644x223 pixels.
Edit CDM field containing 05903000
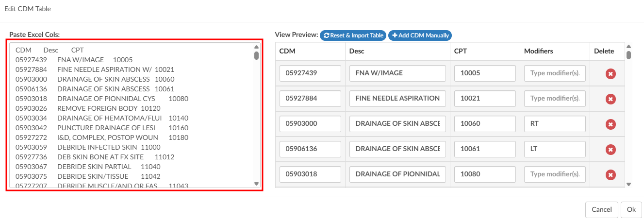click(310, 124)
